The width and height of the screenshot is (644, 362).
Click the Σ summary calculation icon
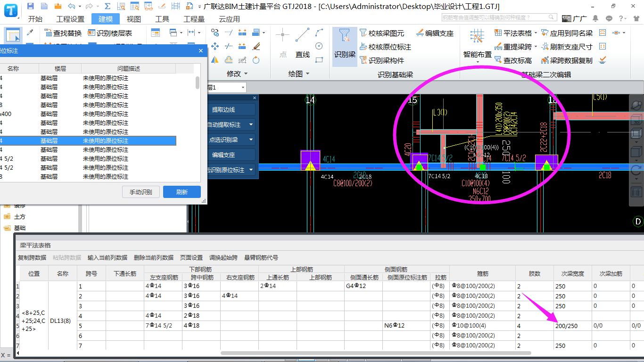point(107,6)
